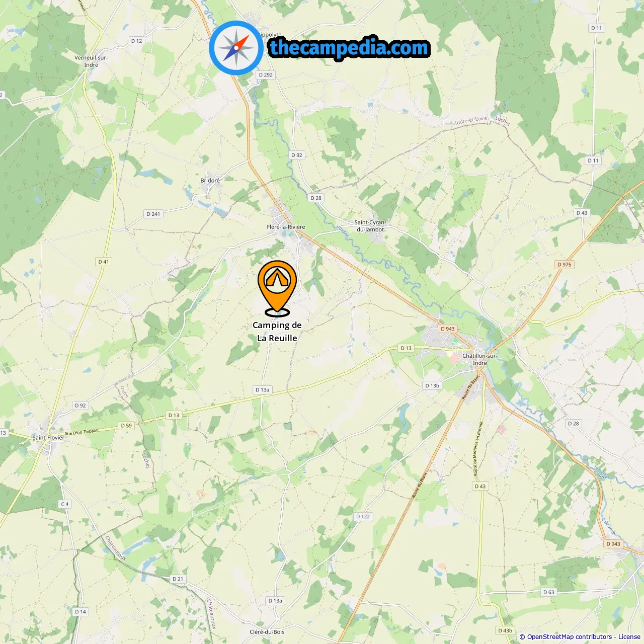Click the D 21 road shield
The image size is (644, 644).
pyautogui.click(x=178, y=579)
